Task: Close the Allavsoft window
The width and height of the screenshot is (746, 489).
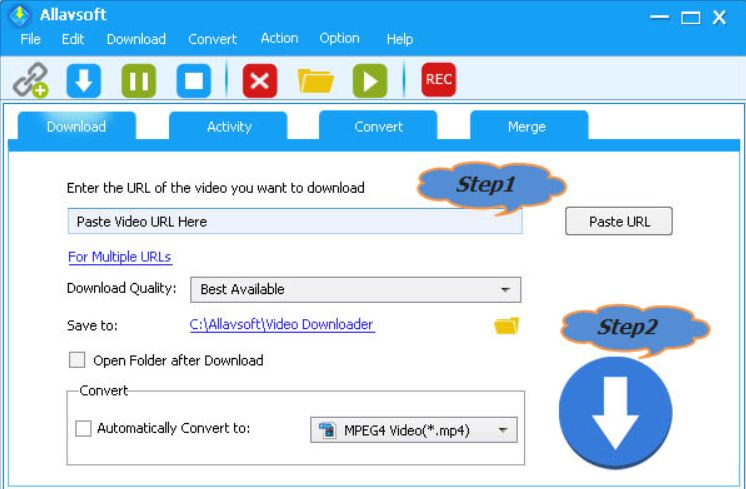Action: [719, 18]
